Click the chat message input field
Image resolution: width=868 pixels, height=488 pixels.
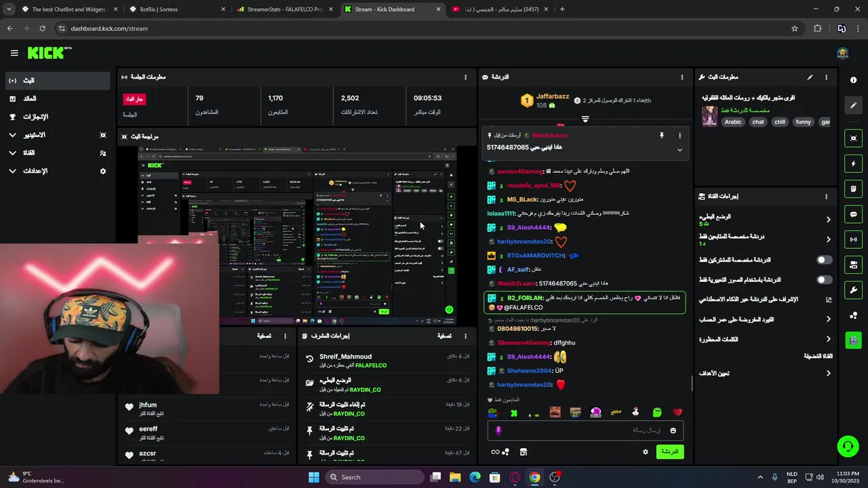585,430
